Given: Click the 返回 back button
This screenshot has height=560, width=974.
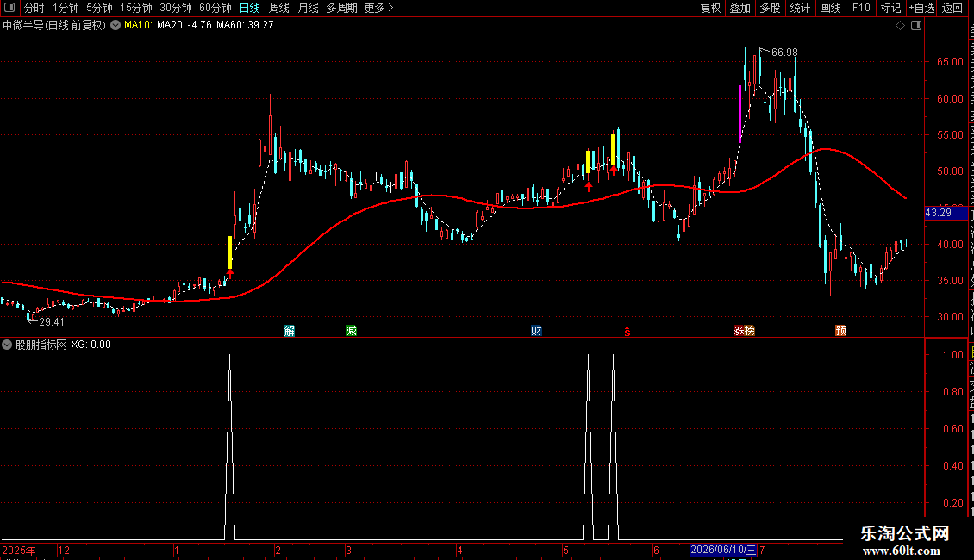Looking at the screenshot, I should [x=952, y=8].
